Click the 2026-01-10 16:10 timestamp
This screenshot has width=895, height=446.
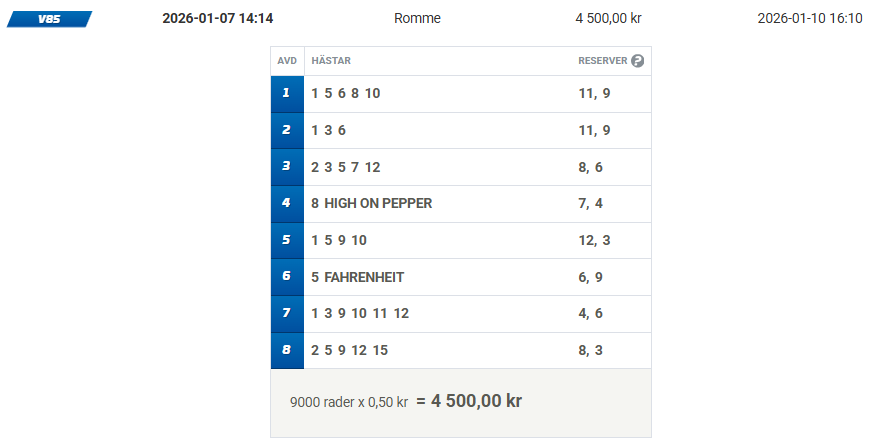(x=810, y=18)
